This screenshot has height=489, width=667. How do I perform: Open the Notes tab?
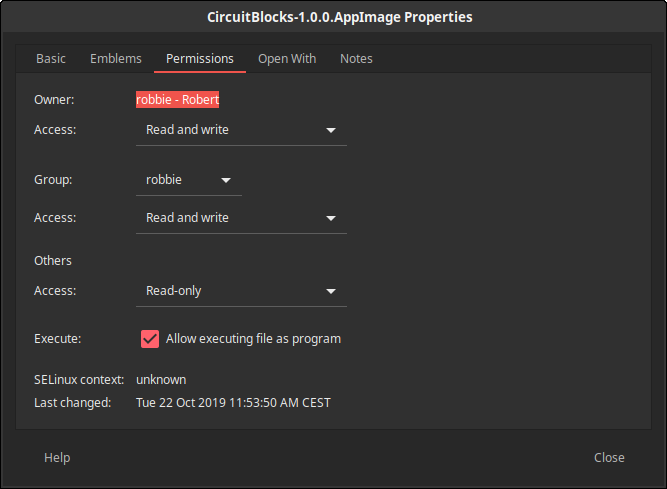click(356, 59)
